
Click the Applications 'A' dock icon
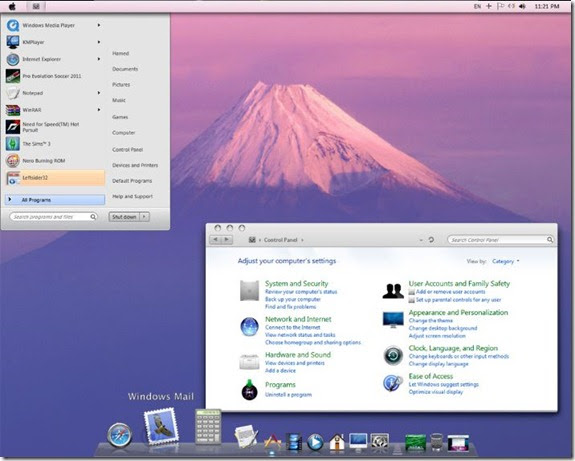click(x=272, y=442)
